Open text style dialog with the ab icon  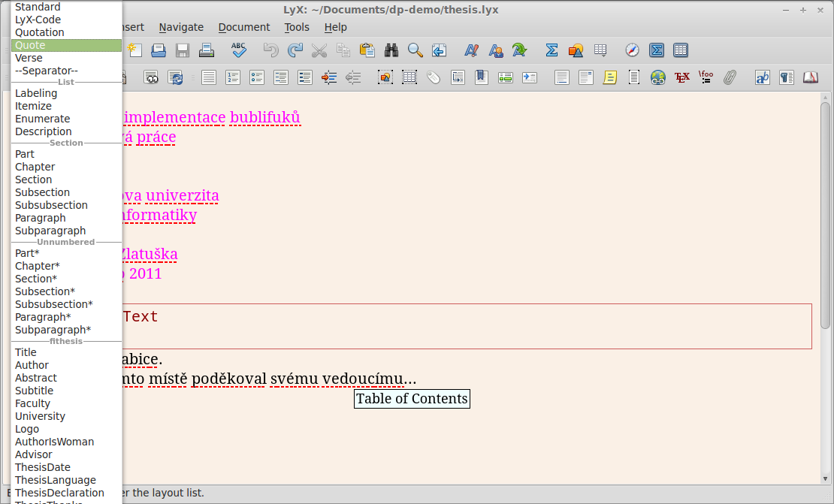762,77
